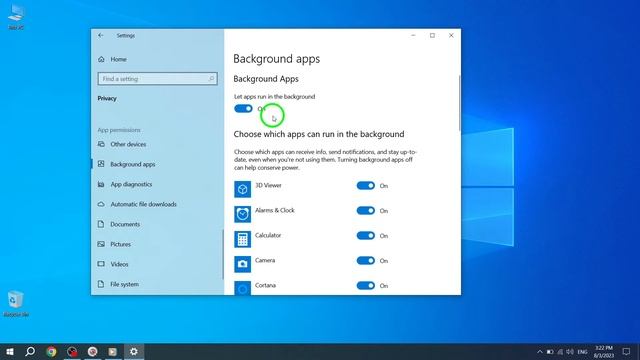This screenshot has height=360, width=640.
Task: Click the Settings content scrollbar
Action: (x=460, y=103)
